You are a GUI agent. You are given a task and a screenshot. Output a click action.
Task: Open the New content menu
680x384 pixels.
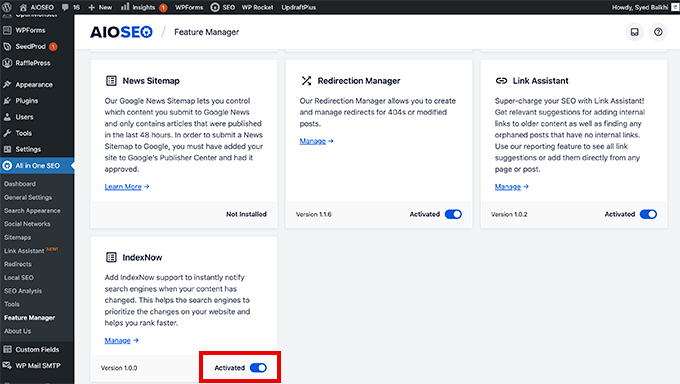(100, 7)
